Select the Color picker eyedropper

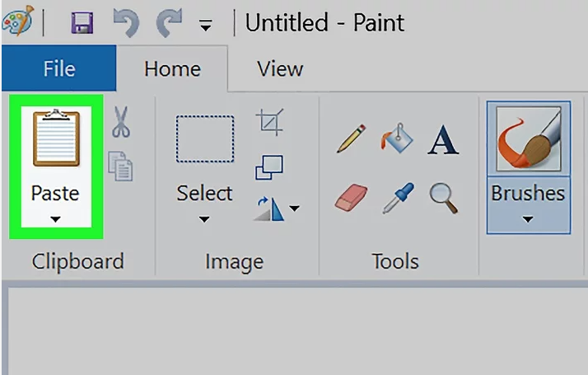pos(399,198)
